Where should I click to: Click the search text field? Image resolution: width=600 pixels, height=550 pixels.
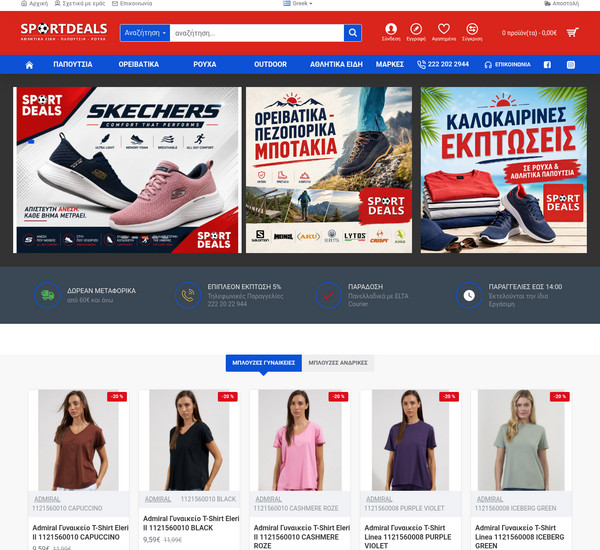pos(257,33)
